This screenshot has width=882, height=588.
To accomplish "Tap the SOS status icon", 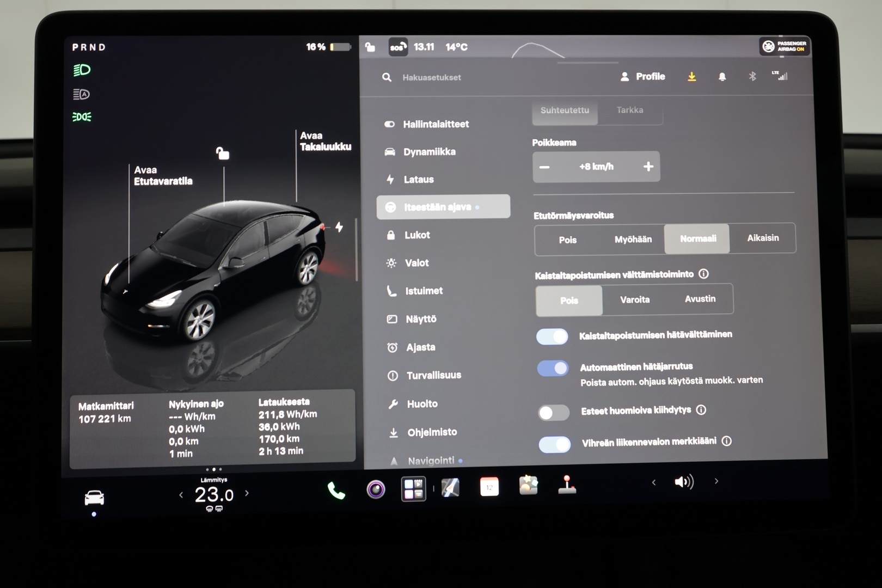I will (398, 47).
